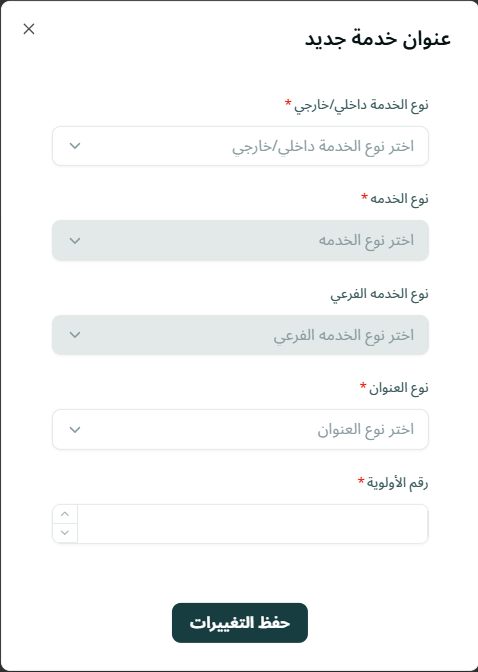Click the عنوان خدمة جديد dialog title

[378, 39]
